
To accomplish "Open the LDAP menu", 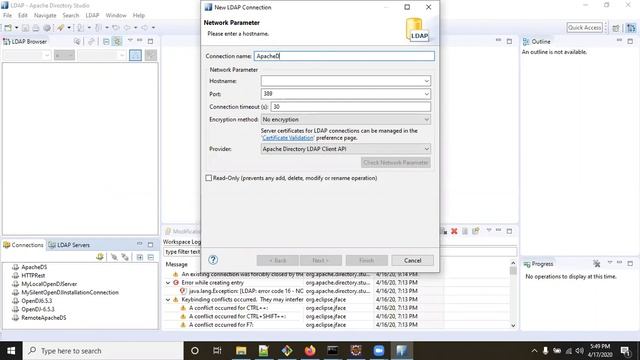I will (92, 15).
